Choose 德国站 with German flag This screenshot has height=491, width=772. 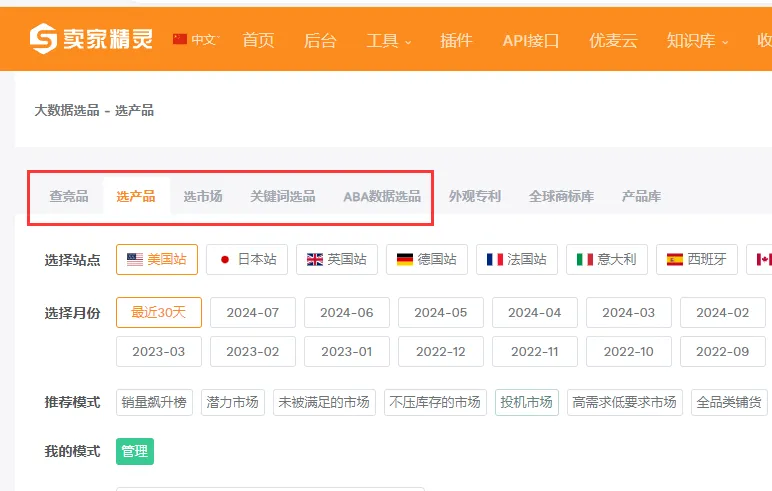[x=426, y=259]
